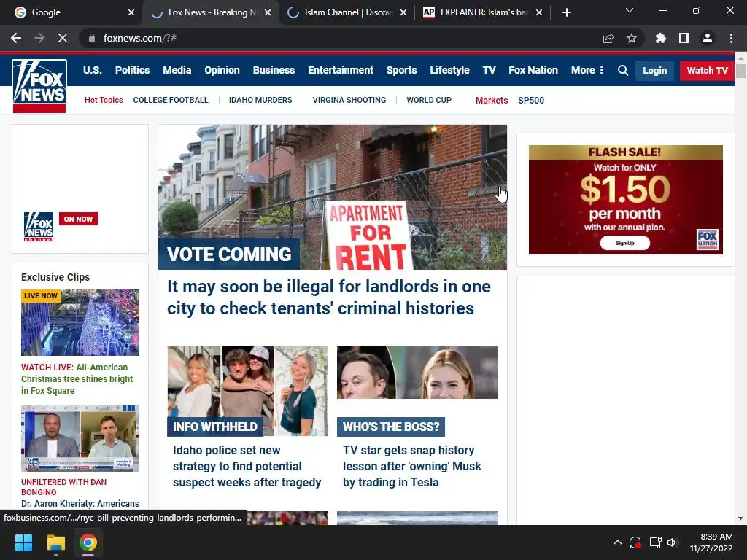Show hidden system tray icons
The width and height of the screenshot is (747, 560).
(x=617, y=542)
